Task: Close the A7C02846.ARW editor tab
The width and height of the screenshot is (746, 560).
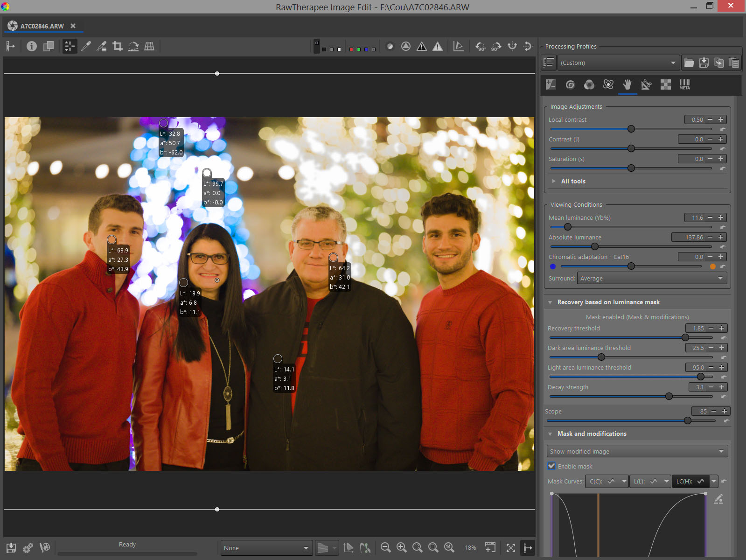Action: tap(73, 26)
